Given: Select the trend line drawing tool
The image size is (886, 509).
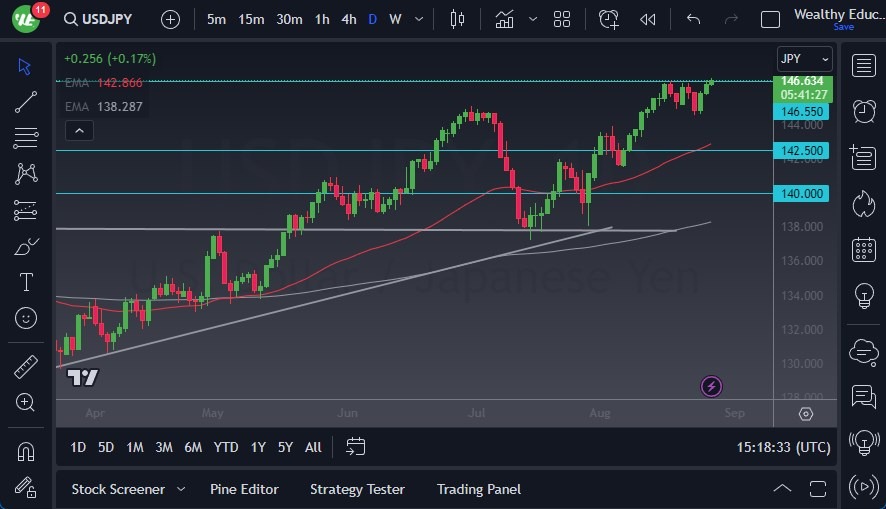Looking at the screenshot, I should (x=26, y=101).
